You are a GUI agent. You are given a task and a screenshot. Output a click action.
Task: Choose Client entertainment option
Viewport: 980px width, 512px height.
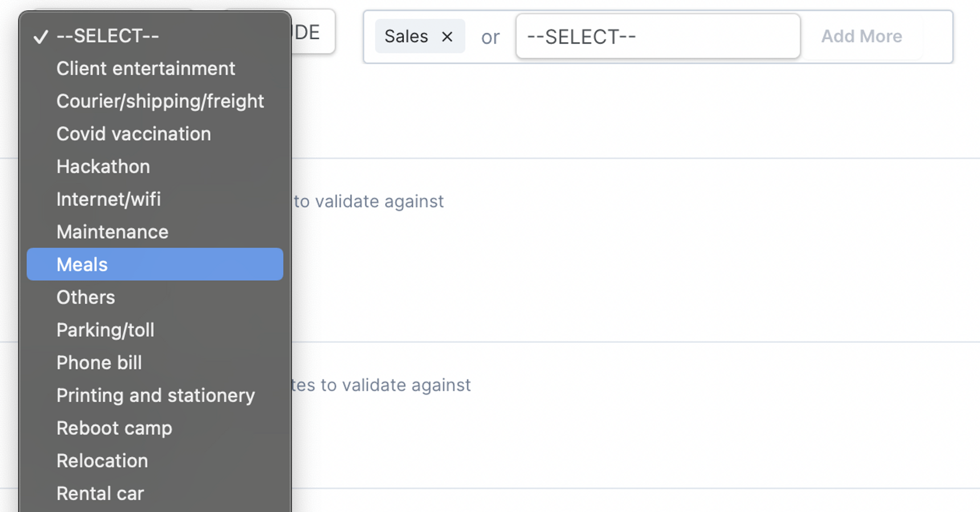click(155, 68)
